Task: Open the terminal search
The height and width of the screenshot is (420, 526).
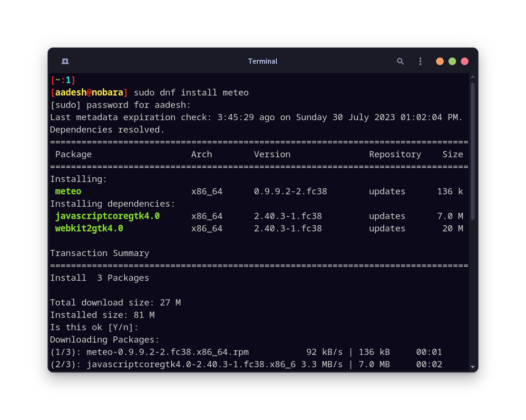Action: 400,61
